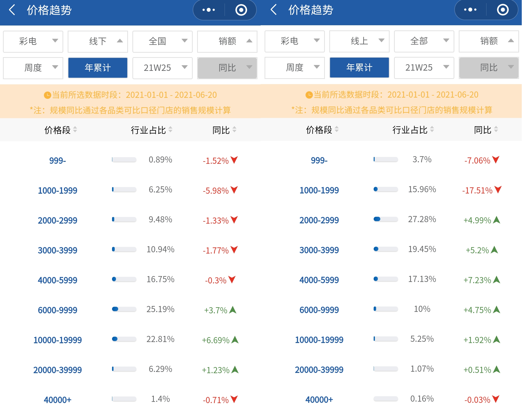Viewport: 523px width, 420px height.
Task: Open right panel 周度 period dropdown
Action: pyautogui.click(x=295, y=67)
